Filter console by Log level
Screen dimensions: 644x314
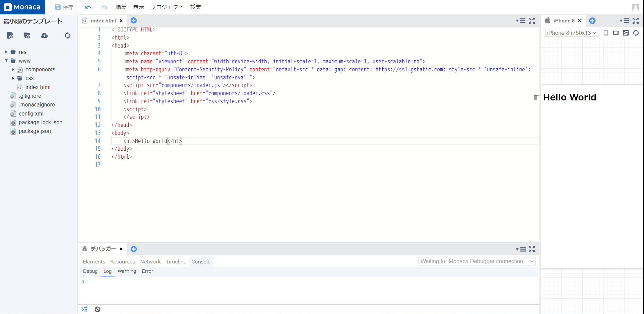(x=108, y=271)
